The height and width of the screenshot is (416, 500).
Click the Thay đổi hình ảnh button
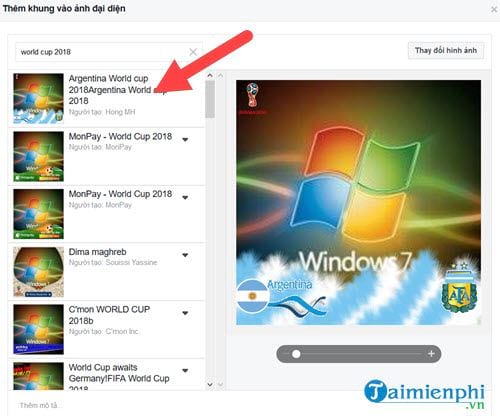[x=446, y=51]
